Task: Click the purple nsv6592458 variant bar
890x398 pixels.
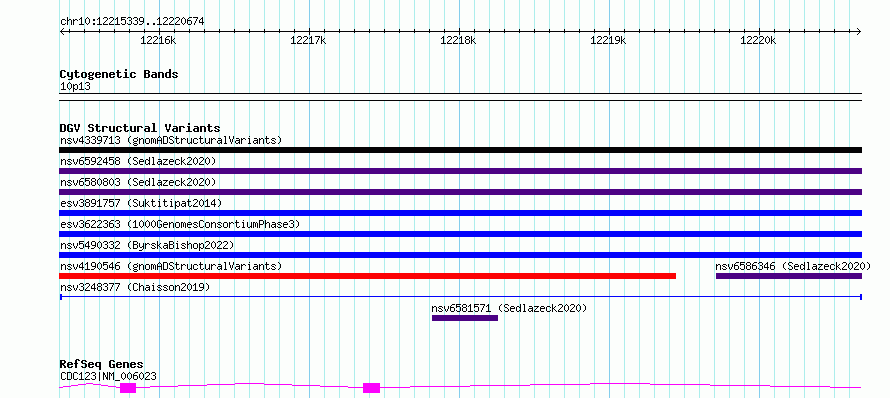Action: click(460, 171)
